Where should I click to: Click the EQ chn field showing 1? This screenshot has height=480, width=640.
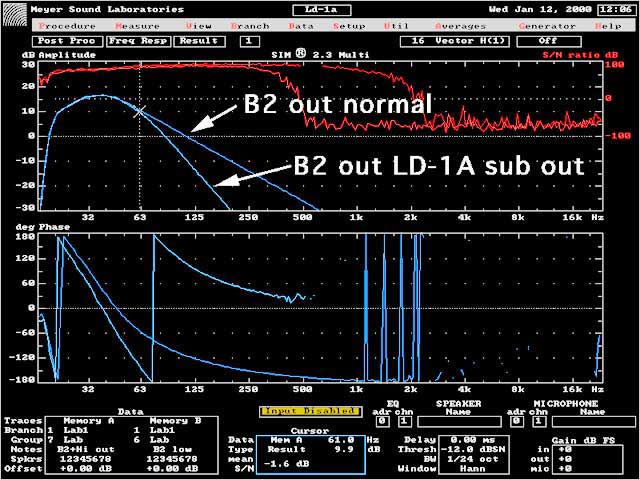click(x=404, y=421)
